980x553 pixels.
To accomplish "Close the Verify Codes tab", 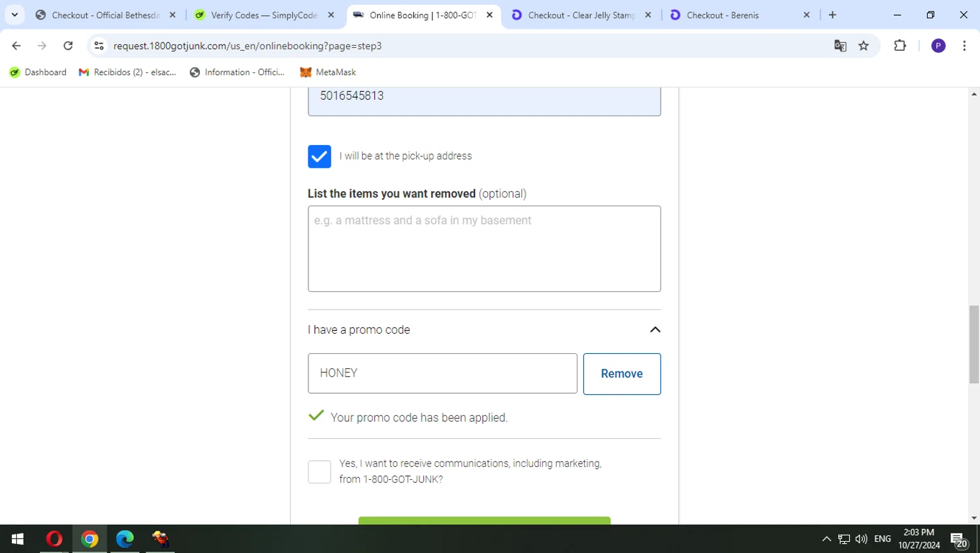I will point(331,15).
